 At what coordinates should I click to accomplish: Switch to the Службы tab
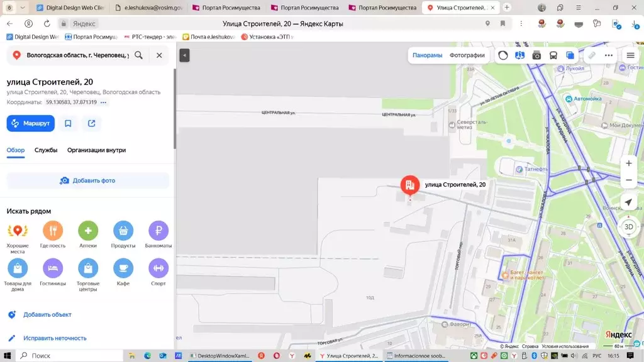click(x=46, y=150)
